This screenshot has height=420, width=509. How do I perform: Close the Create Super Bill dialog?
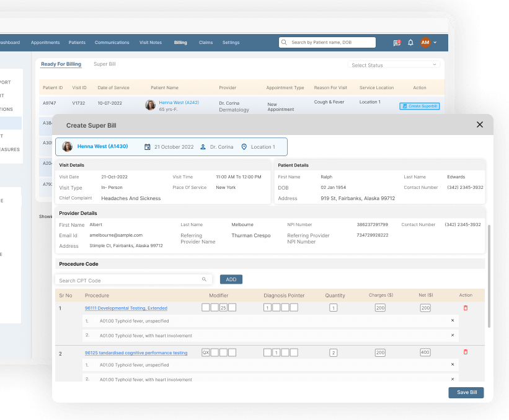[479, 125]
